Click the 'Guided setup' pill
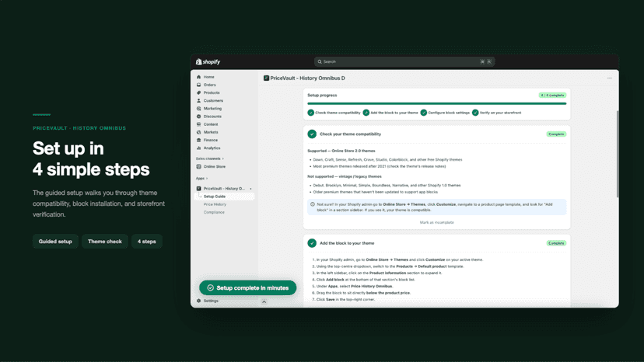Image resolution: width=644 pixels, height=362 pixels. point(55,242)
